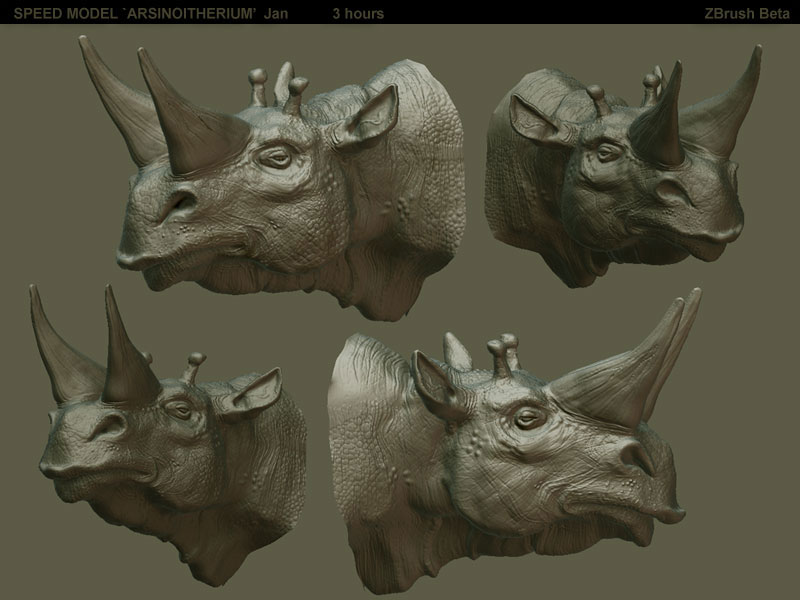Click the 'SPEED MODEL ARSINOITHERIUM' title text
The image size is (800, 600).
coord(135,13)
